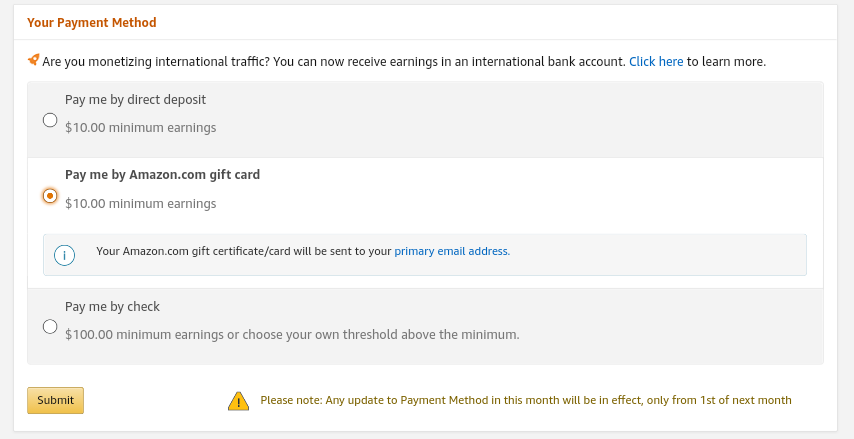This screenshot has height=439, width=854.
Task: Click minimum earnings text under gift card option
Action: [x=140, y=204]
